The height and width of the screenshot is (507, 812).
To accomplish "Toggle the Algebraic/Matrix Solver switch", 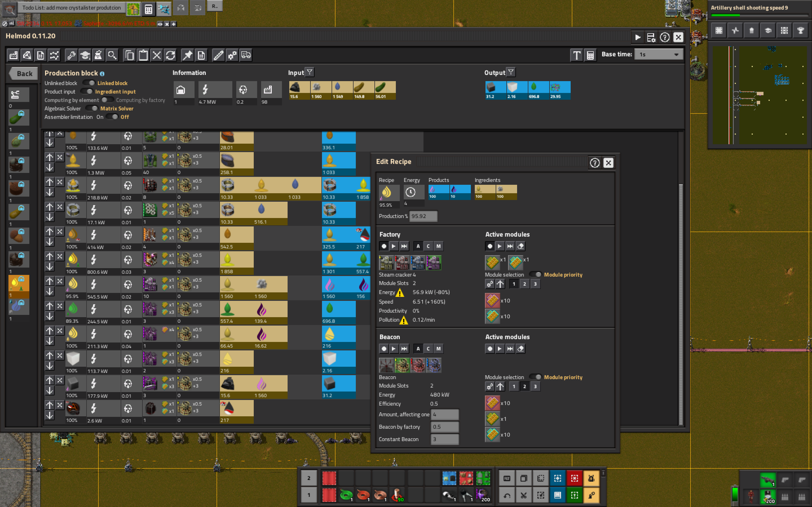I will click(x=91, y=108).
